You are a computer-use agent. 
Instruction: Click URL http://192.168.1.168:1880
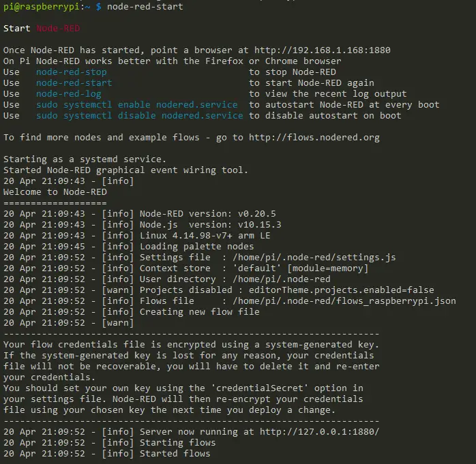(x=323, y=50)
